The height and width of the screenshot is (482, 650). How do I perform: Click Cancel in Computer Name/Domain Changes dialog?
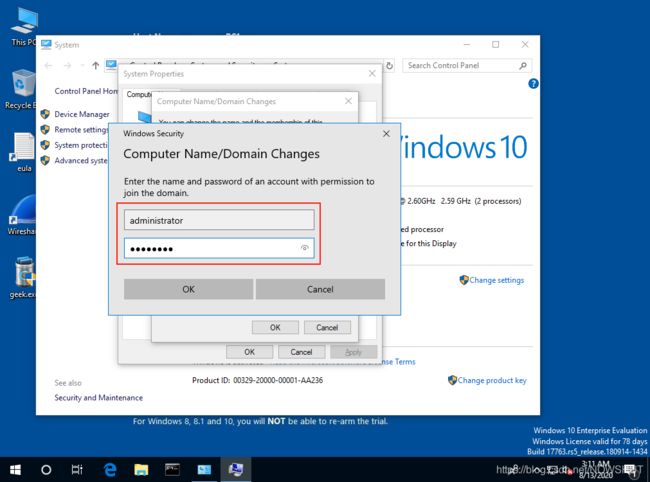pos(327,327)
